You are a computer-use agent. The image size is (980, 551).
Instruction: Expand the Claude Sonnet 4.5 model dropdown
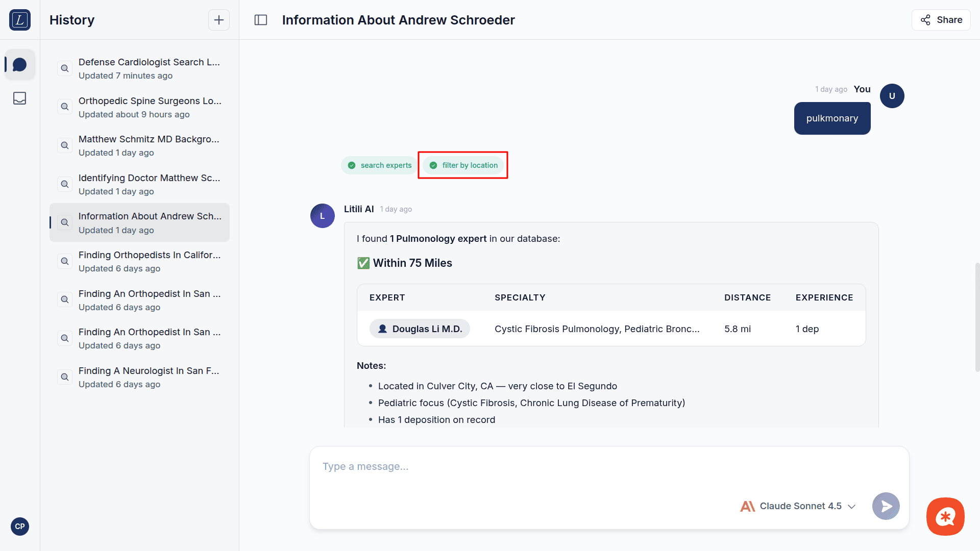tap(798, 506)
